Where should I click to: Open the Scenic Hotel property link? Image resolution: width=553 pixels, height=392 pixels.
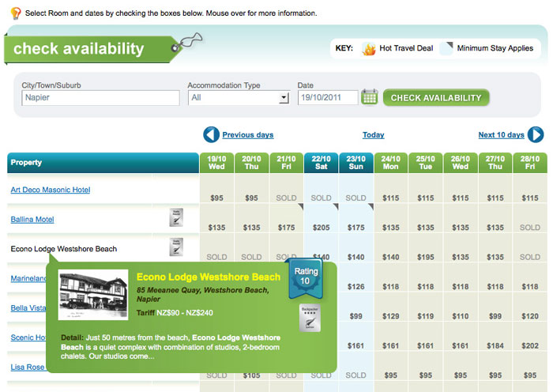pyautogui.click(x=28, y=337)
